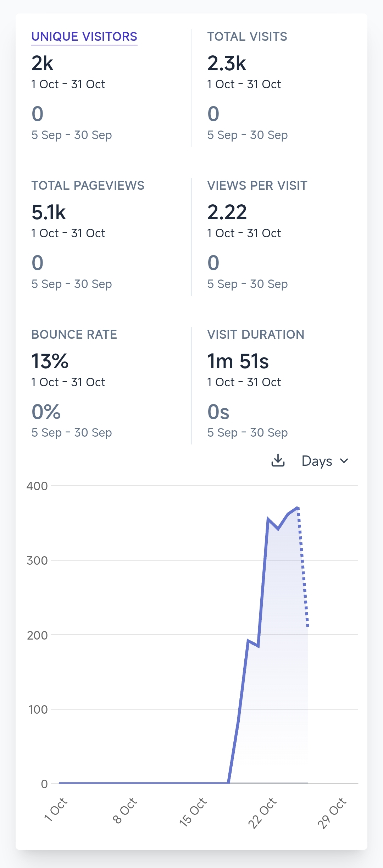This screenshot has height=868, width=383.
Task: Click the 22 Oct axis label
Action: click(x=262, y=813)
